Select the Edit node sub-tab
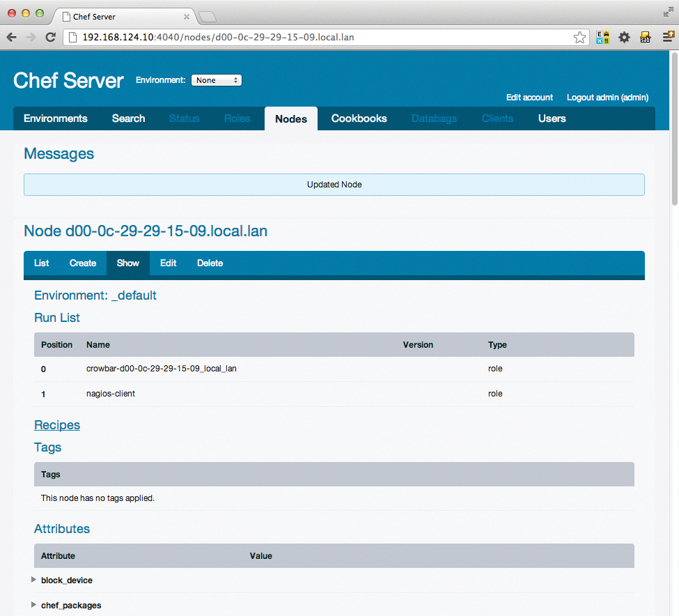679x616 pixels. point(168,263)
